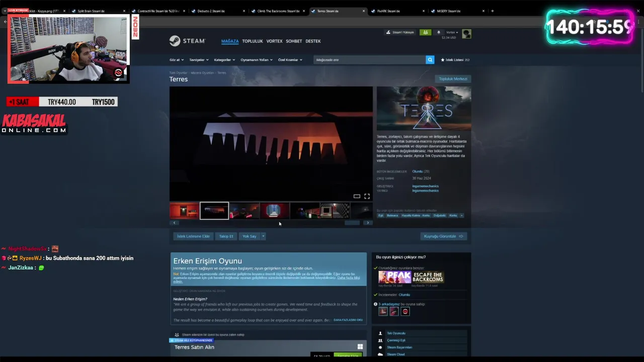Expand the Kategoriler menu
The image size is (644, 362).
point(224,60)
